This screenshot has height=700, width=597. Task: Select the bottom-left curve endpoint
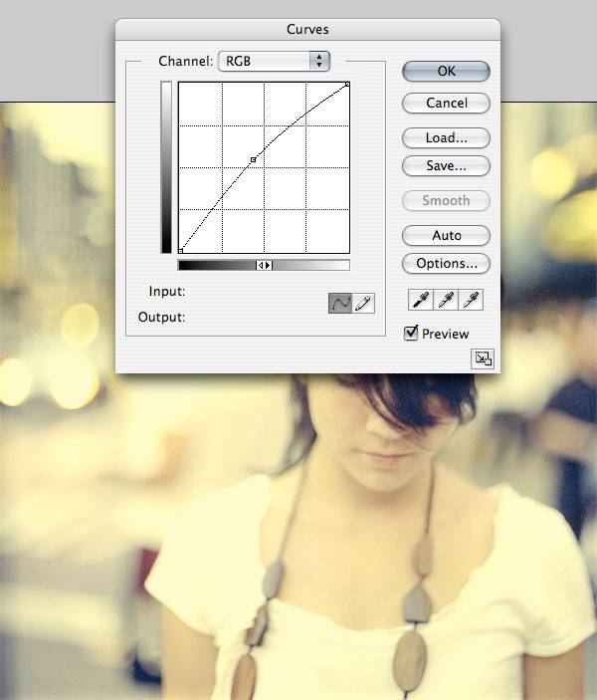tap(181, 251)
